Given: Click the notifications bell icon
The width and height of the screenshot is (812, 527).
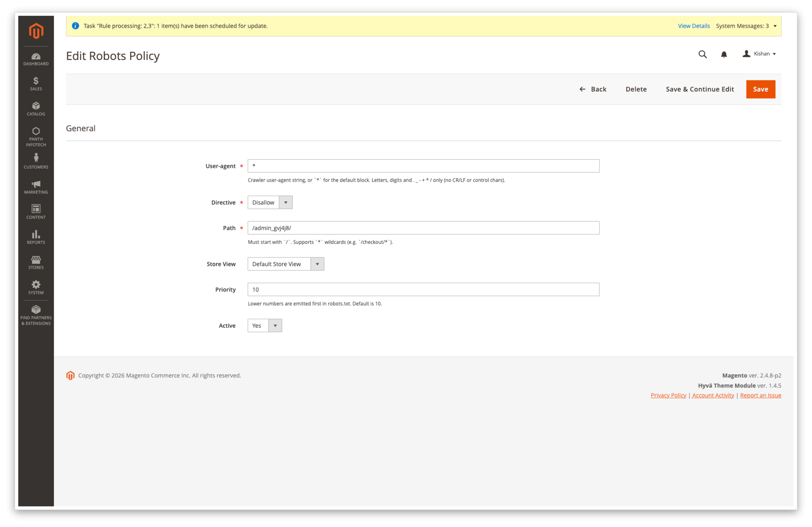Looking at the screenshot, I should [x=724, y=54].
